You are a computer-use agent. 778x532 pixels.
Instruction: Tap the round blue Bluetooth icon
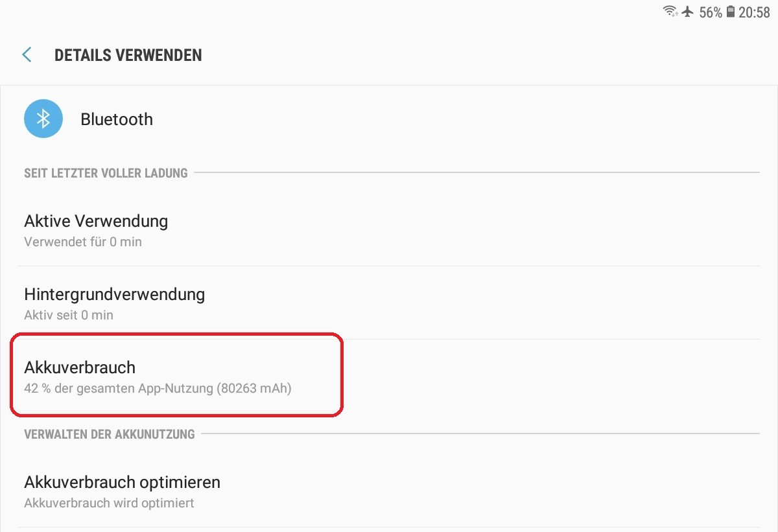pos(43,119)
